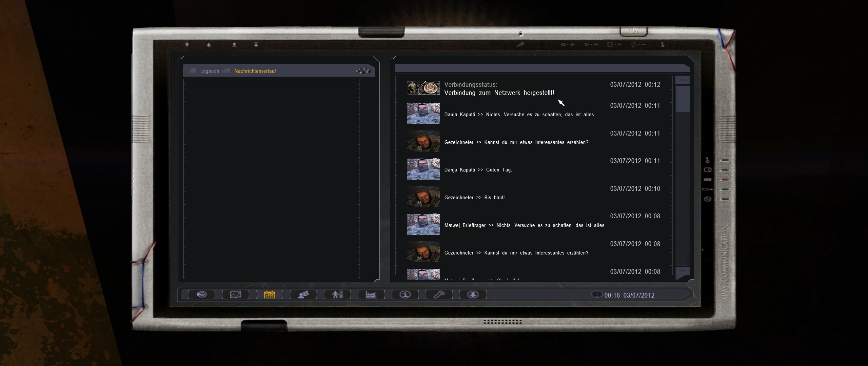868x366 pixels.
Task: Click the message list scrollbar thumb
Action: tap(683, 99)
